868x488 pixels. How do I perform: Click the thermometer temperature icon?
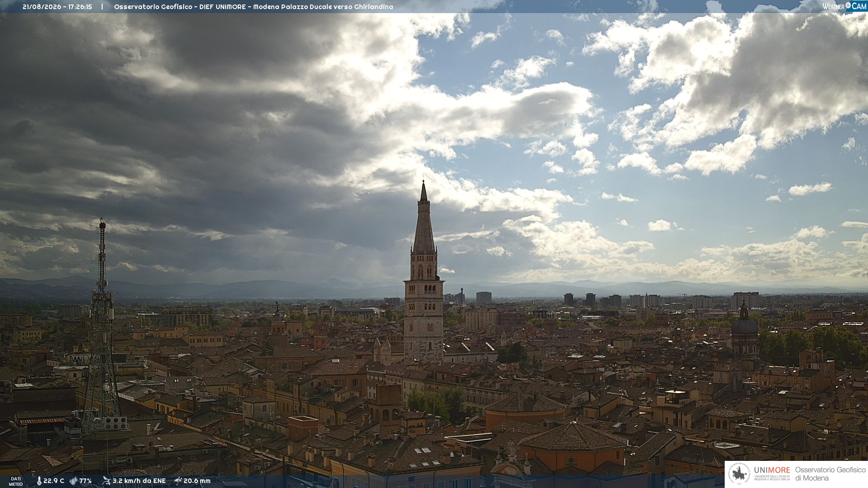[39, 481]
